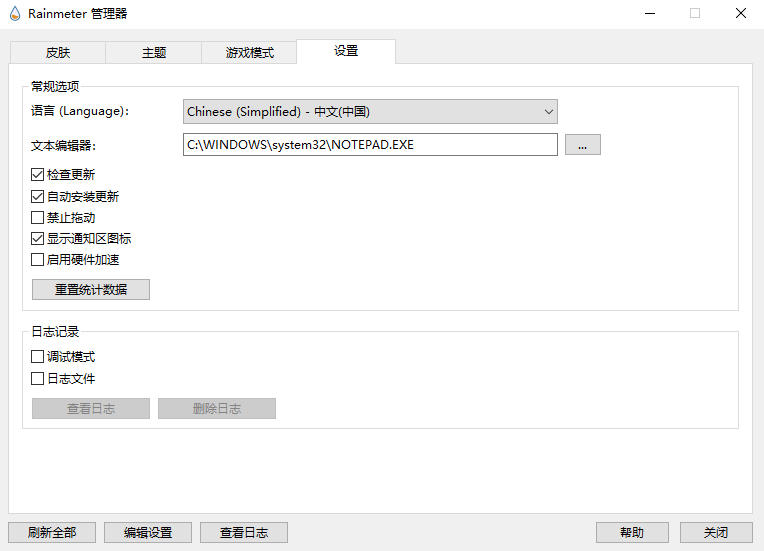Switch to the 皮肤 tab

(57, 53)
